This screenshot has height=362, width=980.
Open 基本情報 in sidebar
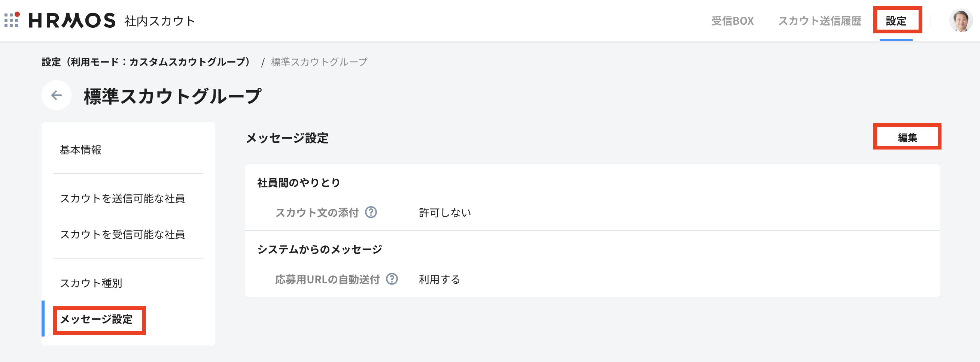coord(80,150)
